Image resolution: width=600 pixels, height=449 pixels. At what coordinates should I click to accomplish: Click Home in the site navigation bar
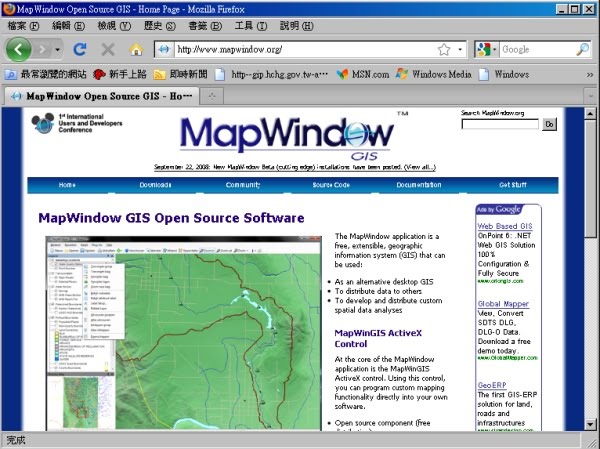click(x=67, y=185)
